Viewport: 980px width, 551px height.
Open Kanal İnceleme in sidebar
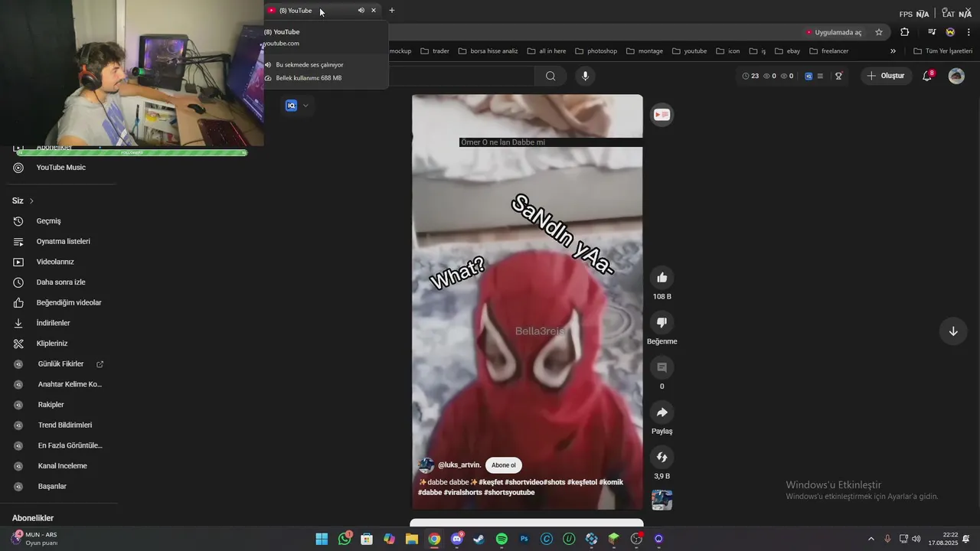point(61,466)
